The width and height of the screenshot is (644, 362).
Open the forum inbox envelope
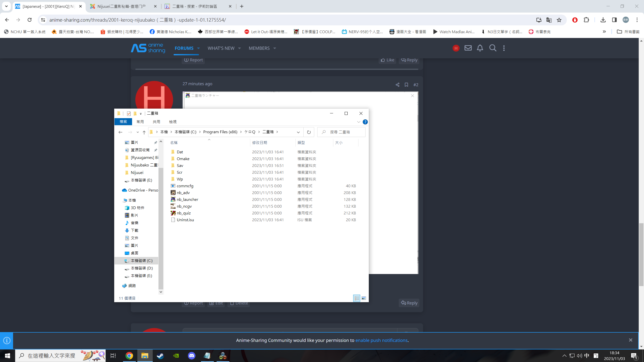click(x=468, y=48)
